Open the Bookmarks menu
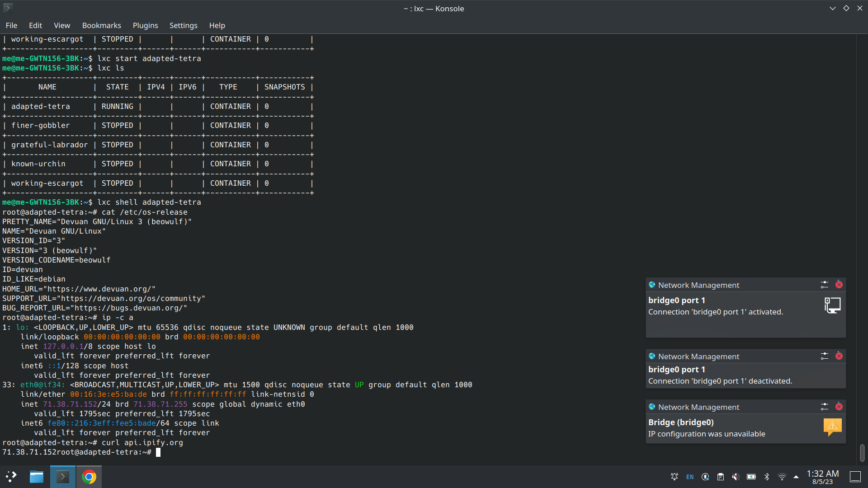Image resolution: width=868 pixels, height=488 pixels. [101, 25]
